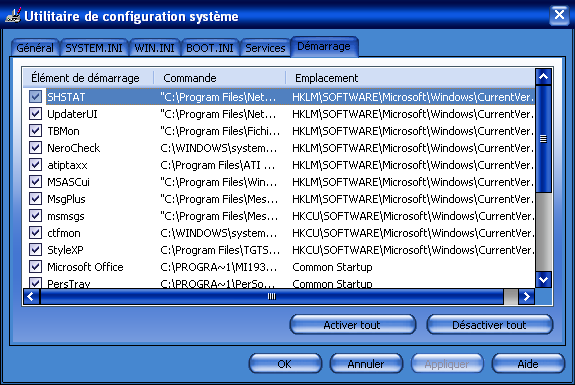Viewport: 575px width, 385px height.
Task: Click Common Startup location for Microsoft Office
Action: pyautogui.click(x=332, y=267)
